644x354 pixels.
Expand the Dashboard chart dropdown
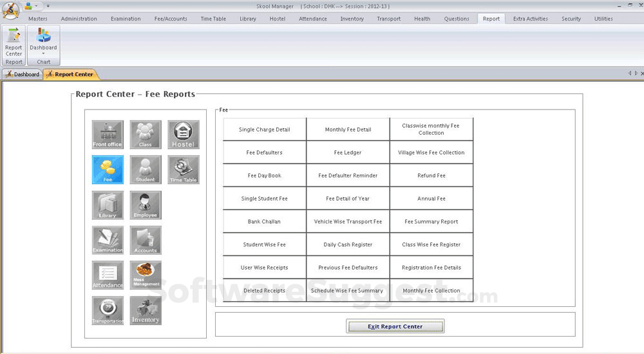43,54
